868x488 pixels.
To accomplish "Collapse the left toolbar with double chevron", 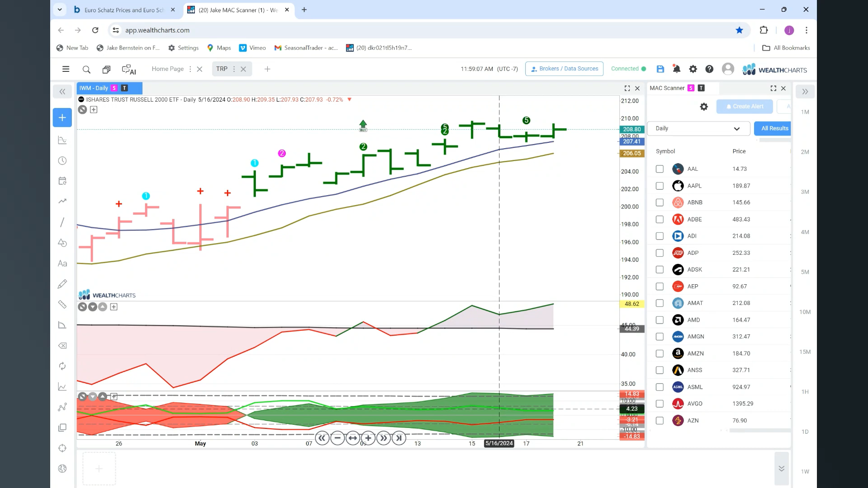I will pos(62,92).
